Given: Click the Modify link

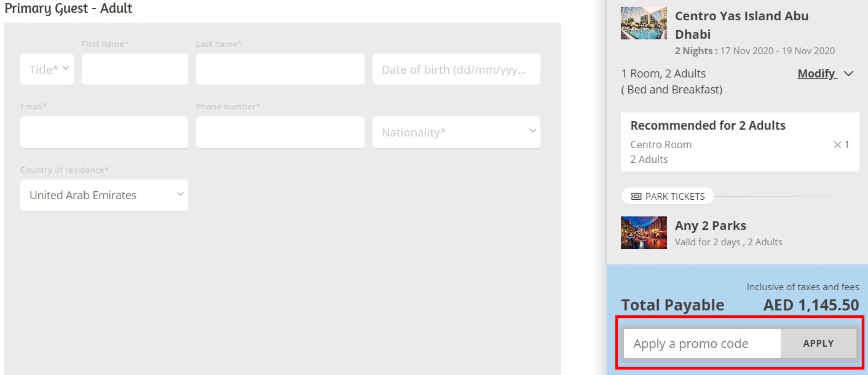Looking at the screenshot, I should tap(816, 74).
